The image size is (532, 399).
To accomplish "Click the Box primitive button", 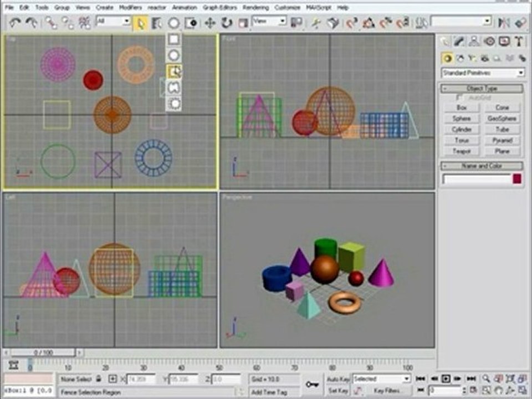I will pyautogui.click(x=462, y=108).
